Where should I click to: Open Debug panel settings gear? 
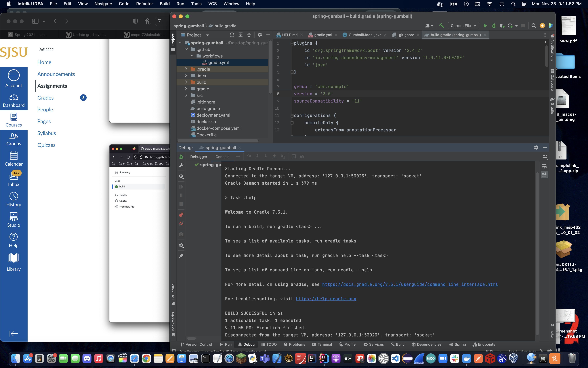pyautogui.click(x=536, y=148)
